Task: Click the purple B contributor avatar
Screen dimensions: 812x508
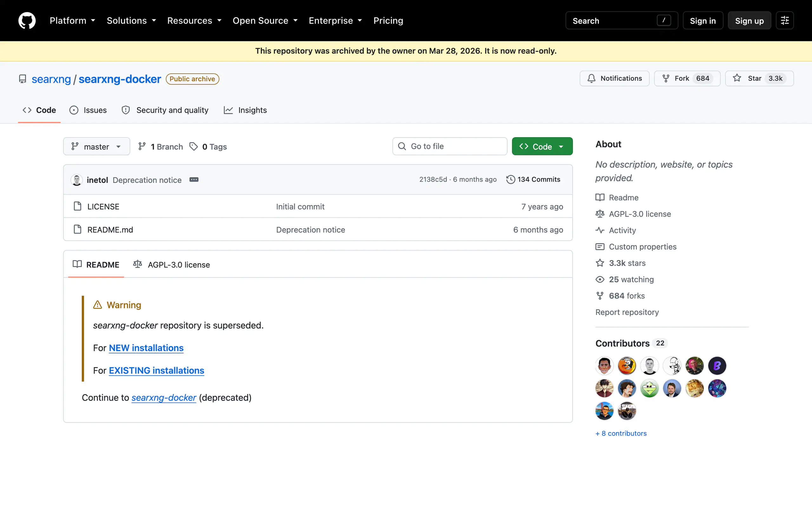Action: tap(717, 365)
